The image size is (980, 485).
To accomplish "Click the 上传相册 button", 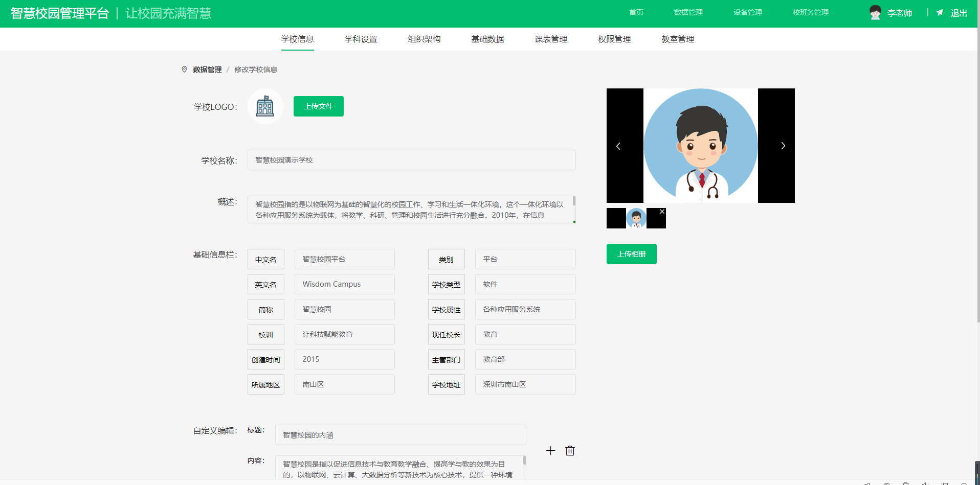I will 631,254.
